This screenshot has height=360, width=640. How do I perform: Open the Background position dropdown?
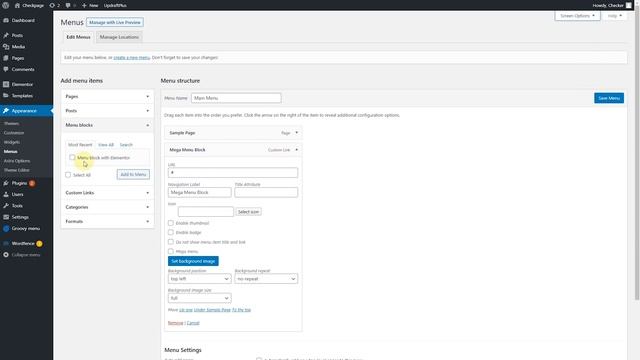click(200, 278)
